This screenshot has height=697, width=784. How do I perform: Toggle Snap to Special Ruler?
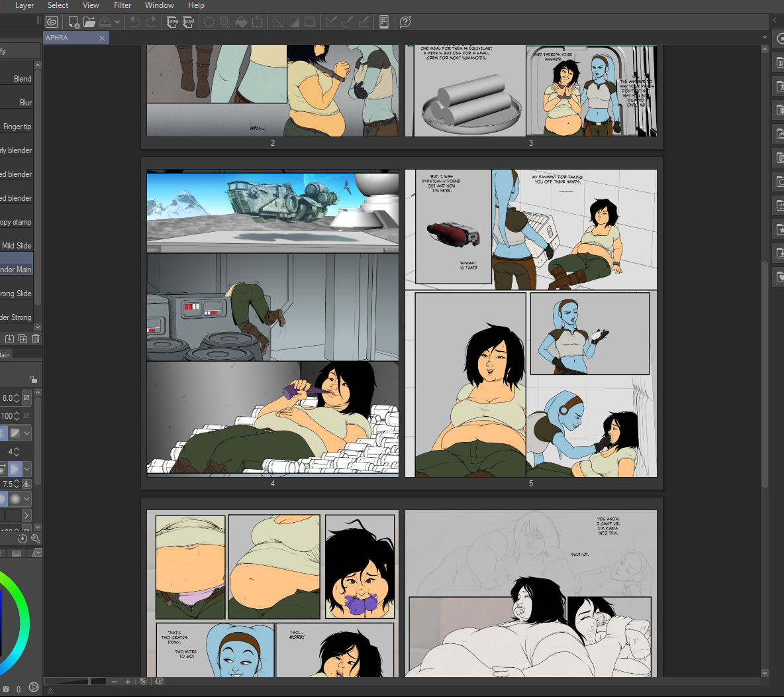tap(347, 22)
